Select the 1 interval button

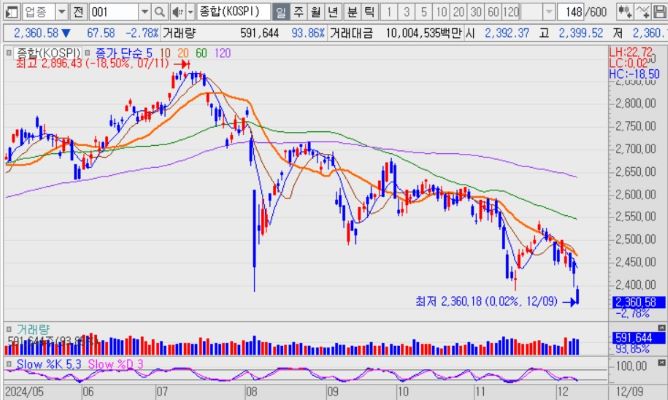389,12
